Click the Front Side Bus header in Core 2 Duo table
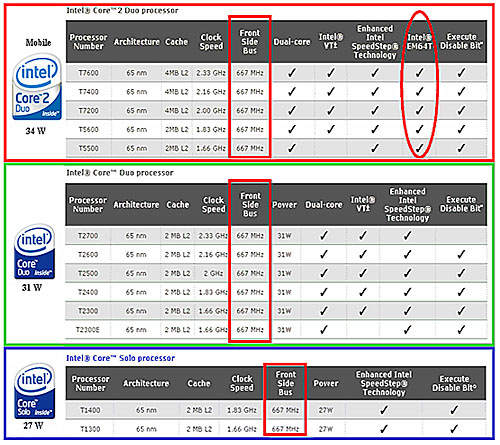The width and height of the screenshot is (500, 445). click(250, 42)
